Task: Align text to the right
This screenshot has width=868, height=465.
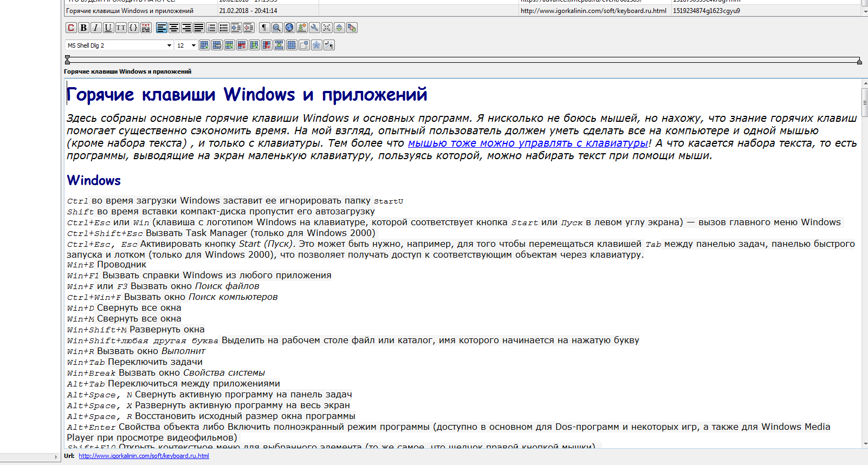Action: [x=186, y=28]
